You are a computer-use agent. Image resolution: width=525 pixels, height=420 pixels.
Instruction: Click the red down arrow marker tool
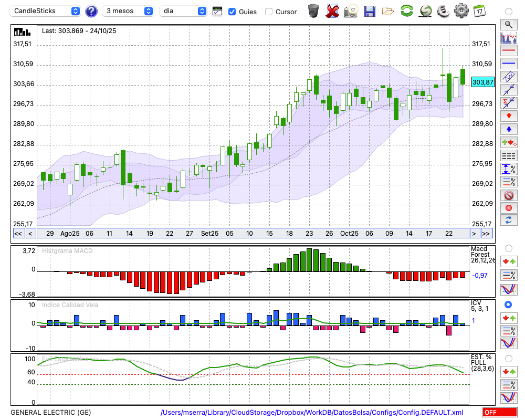click(x=509, y=116)
